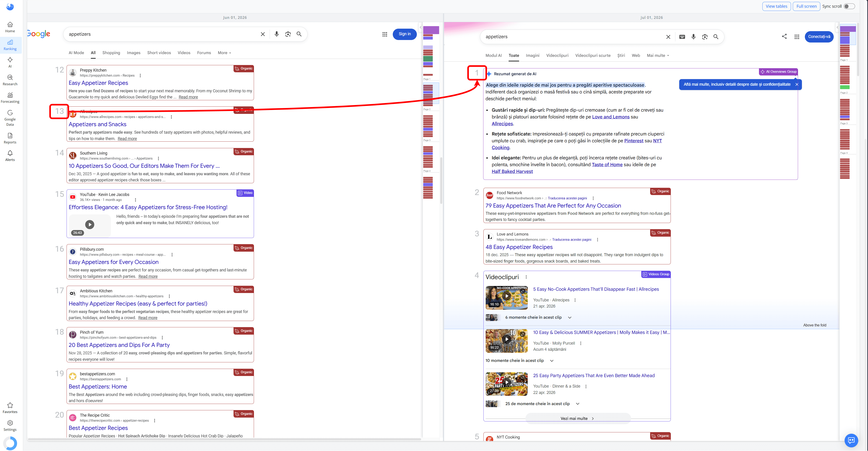Image resolution: width=868 pixels, height=451 pixels.
Task: Play the Kevin Lee Jacobs video thumbnail
Action: click(x=90, y=225)
